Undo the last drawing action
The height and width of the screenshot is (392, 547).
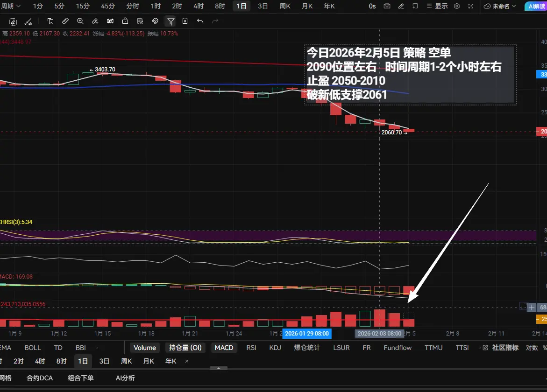200,21
